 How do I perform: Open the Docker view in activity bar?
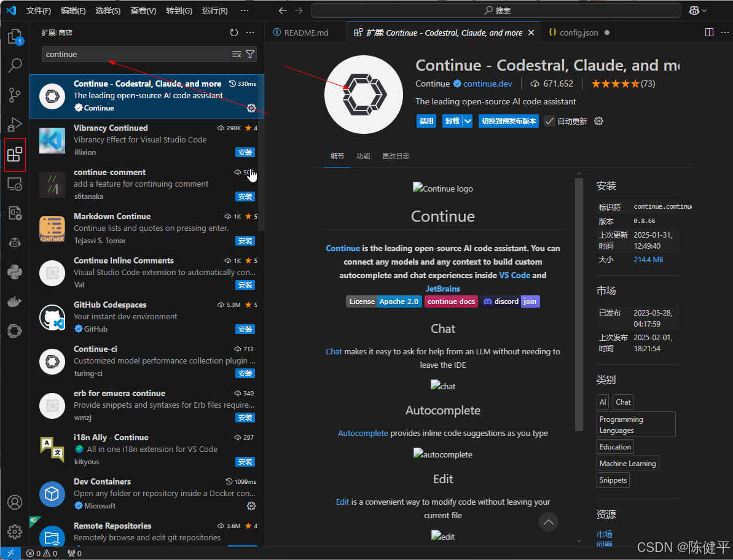pos(15,301)
